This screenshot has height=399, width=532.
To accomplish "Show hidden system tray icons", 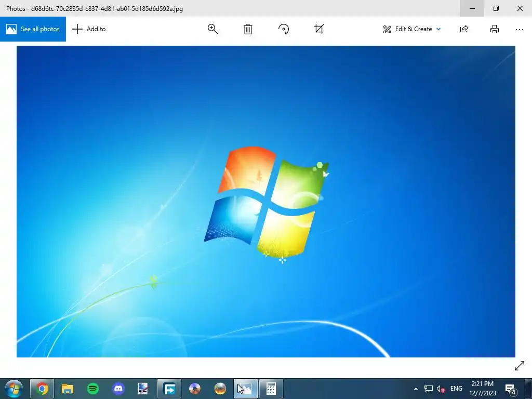I will pyautogui.click(x=416, y=389).
